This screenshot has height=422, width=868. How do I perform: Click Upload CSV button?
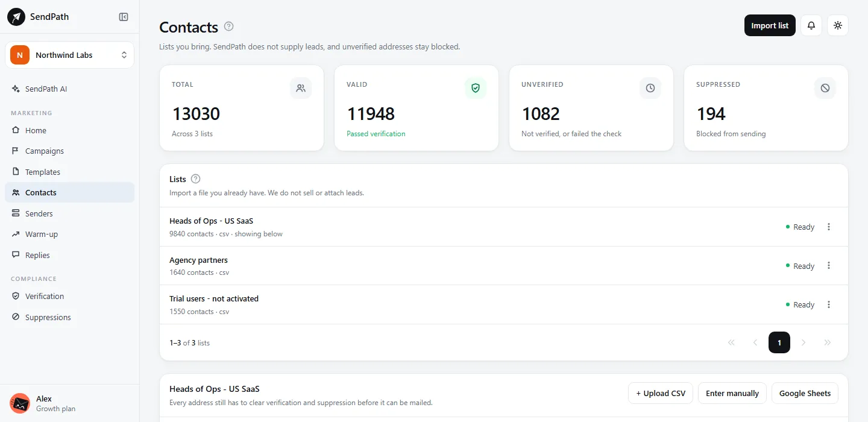click(x=661, y=393)
